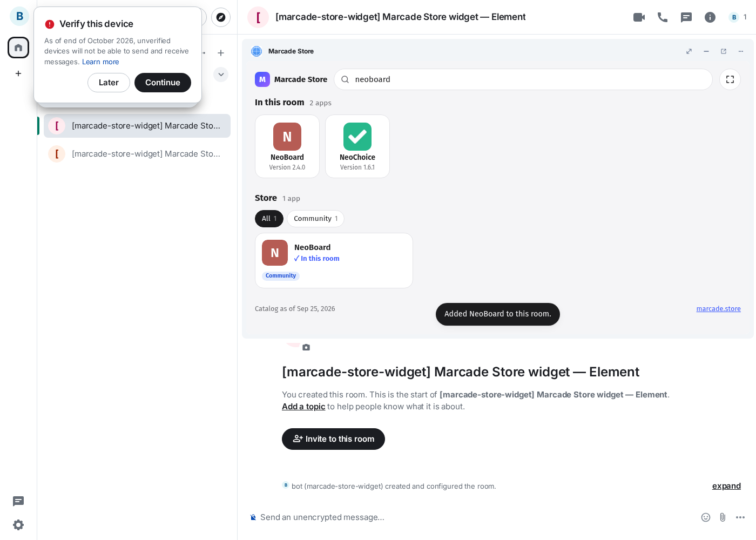Select the Community filter tab
Screen dimensions: 756x540
[x=316, y=219]
